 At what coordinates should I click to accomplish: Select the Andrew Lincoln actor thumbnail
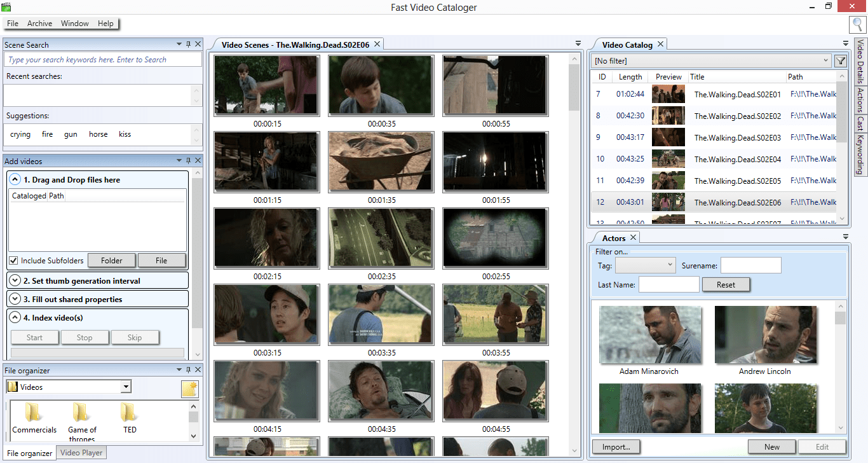click(x=766, y=335)
